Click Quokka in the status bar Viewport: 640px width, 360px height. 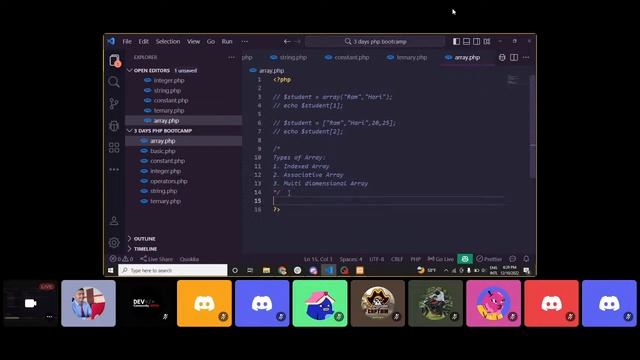(x=189, y=259)
